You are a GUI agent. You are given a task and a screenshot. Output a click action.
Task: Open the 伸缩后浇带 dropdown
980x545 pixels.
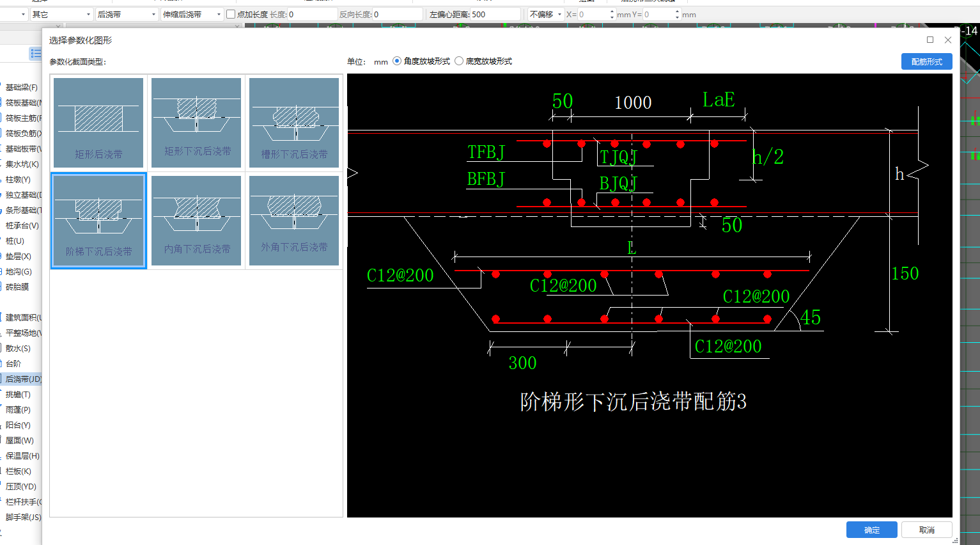coord(192,14)
